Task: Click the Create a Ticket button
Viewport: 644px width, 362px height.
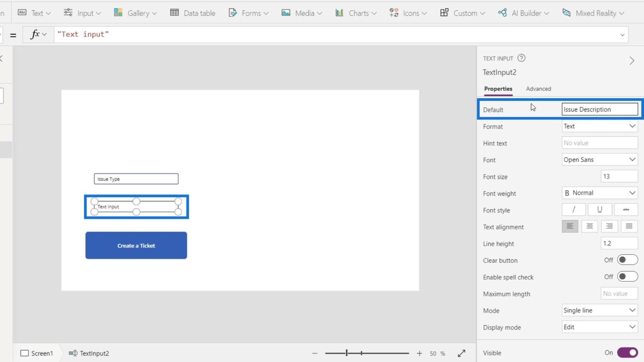Action: 136,246
